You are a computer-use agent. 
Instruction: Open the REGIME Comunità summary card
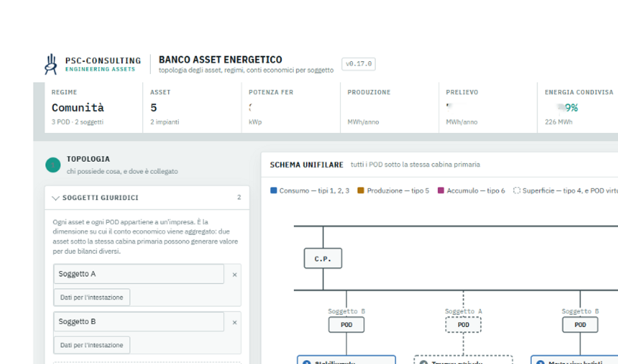[x=93, y=108]
